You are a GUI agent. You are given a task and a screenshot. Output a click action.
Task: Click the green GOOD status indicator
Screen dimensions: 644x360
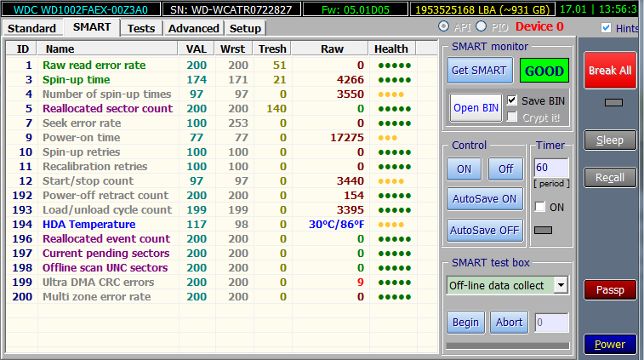(544, 71)
